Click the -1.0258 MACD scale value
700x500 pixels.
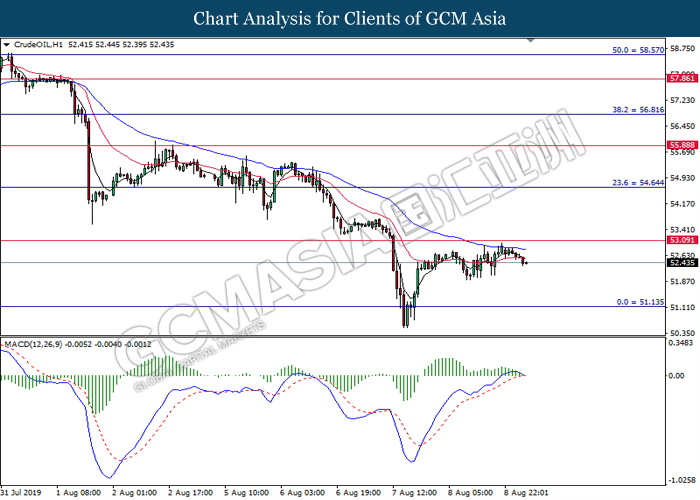pyautogui.click(x=682, y=479)
